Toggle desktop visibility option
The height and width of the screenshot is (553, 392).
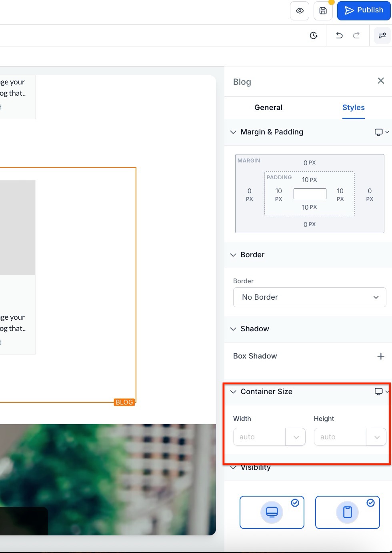tap(272, 512)
